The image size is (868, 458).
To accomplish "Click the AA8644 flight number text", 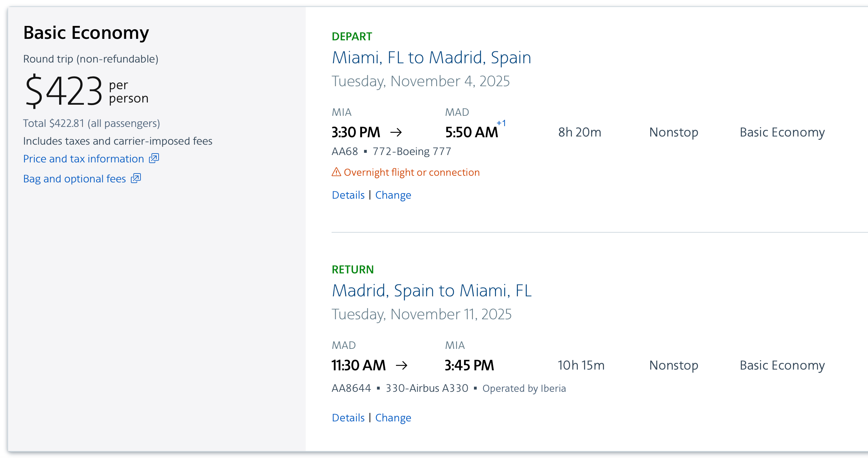I will [x=351, y=388].
